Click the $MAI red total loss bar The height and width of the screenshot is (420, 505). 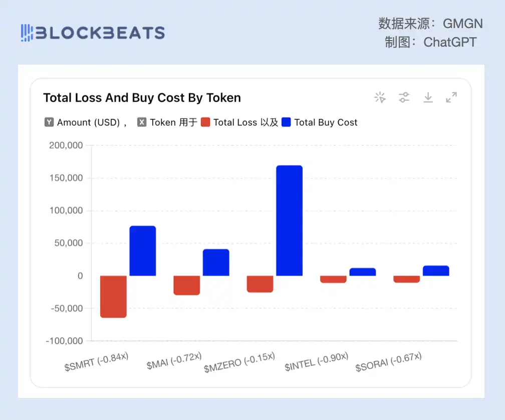[186, 285]
